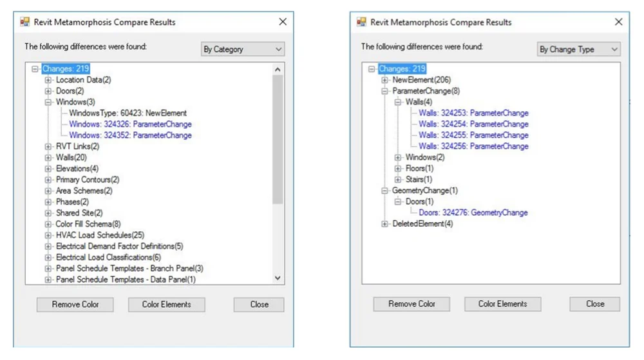
Task: Click the app icon in the left window's title bar
Action: [25, 22]
